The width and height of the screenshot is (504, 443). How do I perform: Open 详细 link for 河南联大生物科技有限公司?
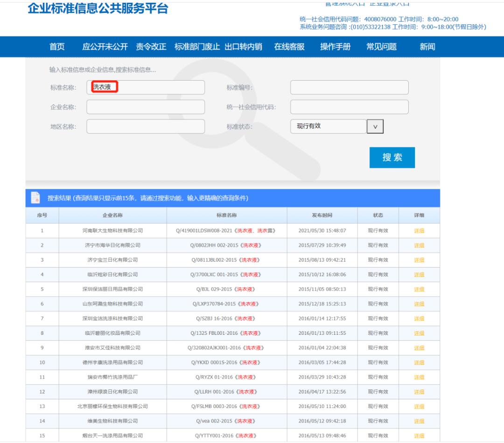click(x=419, y=231)
